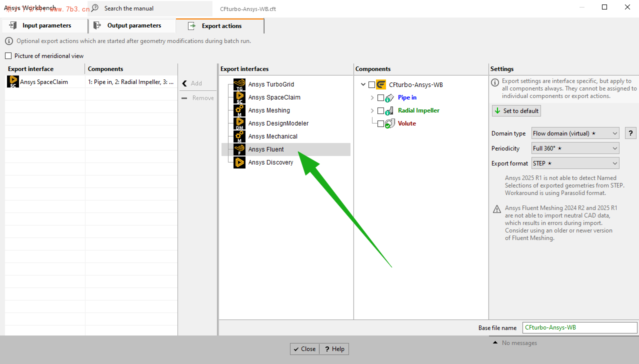This screenshot has height=364, width=639.
Task: Select Ansys Meshing in Export interfaces
Action: tap(269, 110)
